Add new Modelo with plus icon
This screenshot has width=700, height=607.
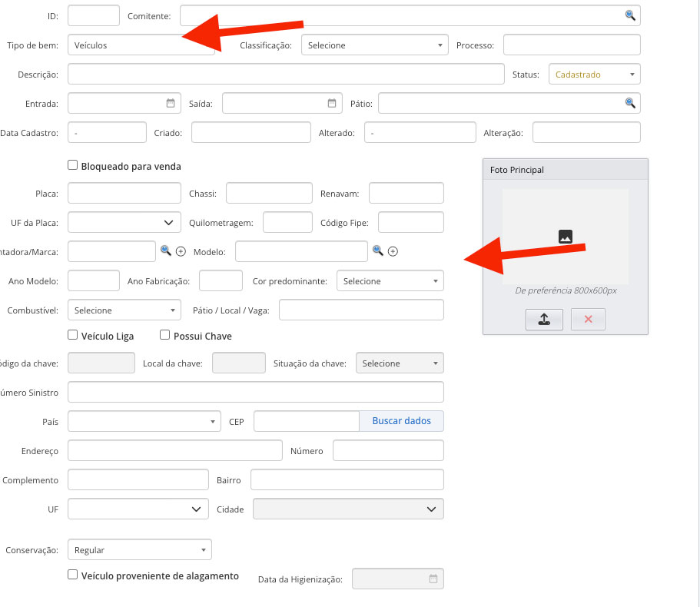point(393,251)
